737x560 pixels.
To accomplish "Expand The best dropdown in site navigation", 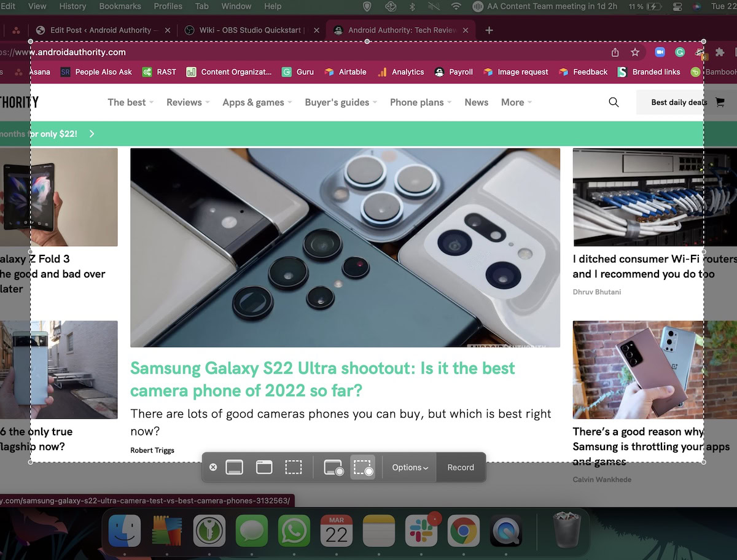I will pyautogui.click(x=131, y=103).
